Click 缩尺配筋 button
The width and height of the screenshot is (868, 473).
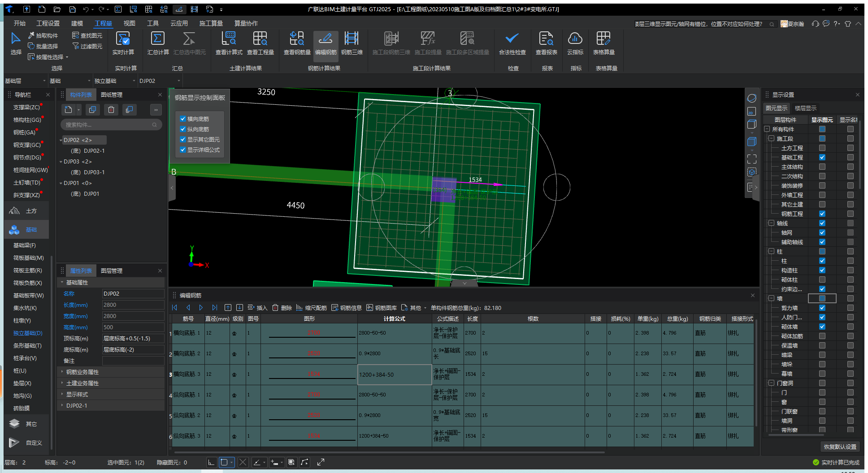(311, 308)
